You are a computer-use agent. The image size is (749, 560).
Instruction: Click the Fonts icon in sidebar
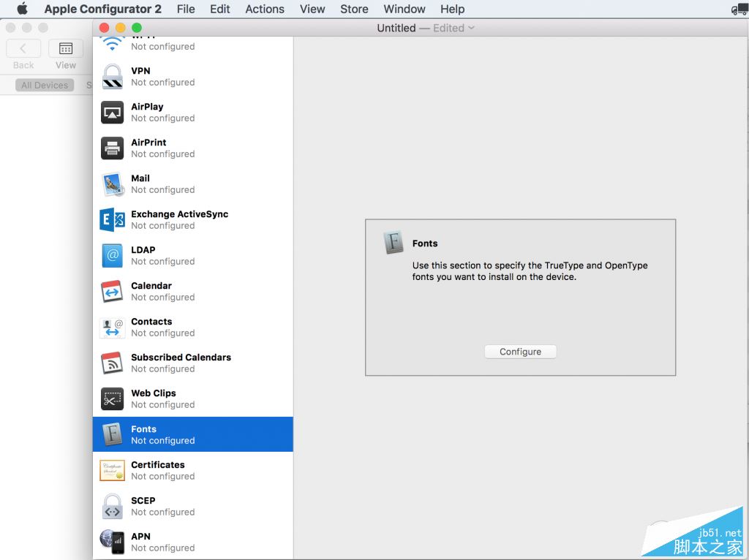pos(112,434)
